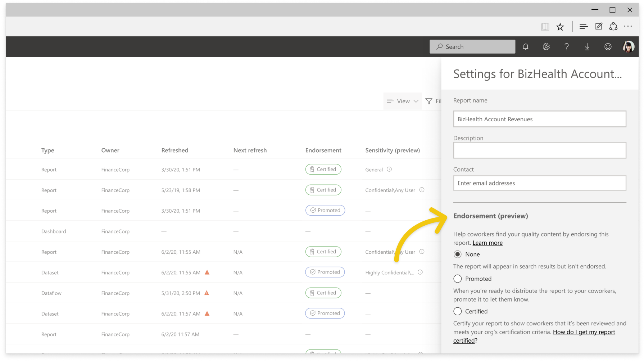This screenshot has height=361, width=644.
Task: Open the account menu via the profile picture
Action: [x=629, y=46]
